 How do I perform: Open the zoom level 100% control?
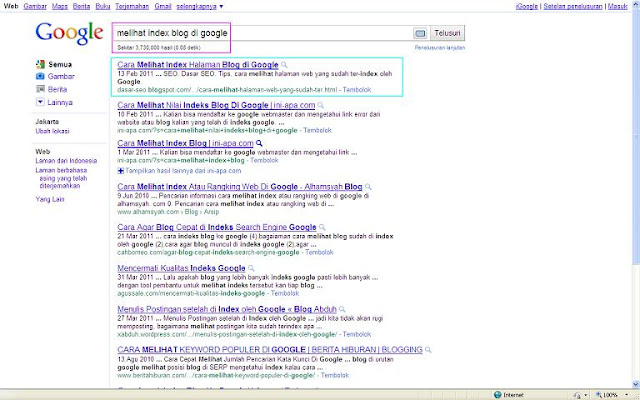point(611,395)
